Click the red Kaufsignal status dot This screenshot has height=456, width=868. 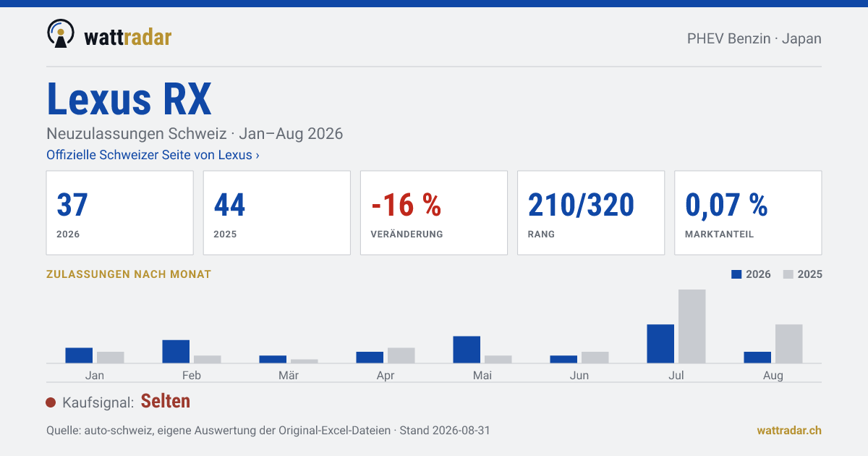pyautogui.click(x=51, y=402)
